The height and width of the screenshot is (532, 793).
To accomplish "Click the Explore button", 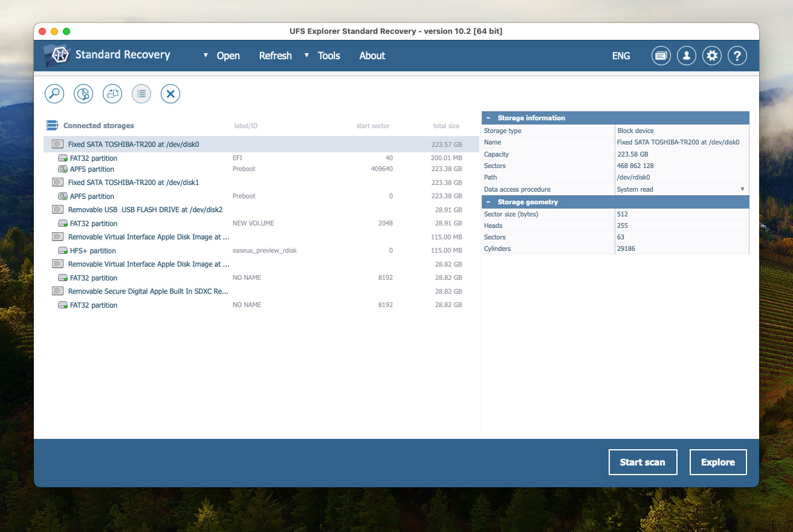I will 718,462.
